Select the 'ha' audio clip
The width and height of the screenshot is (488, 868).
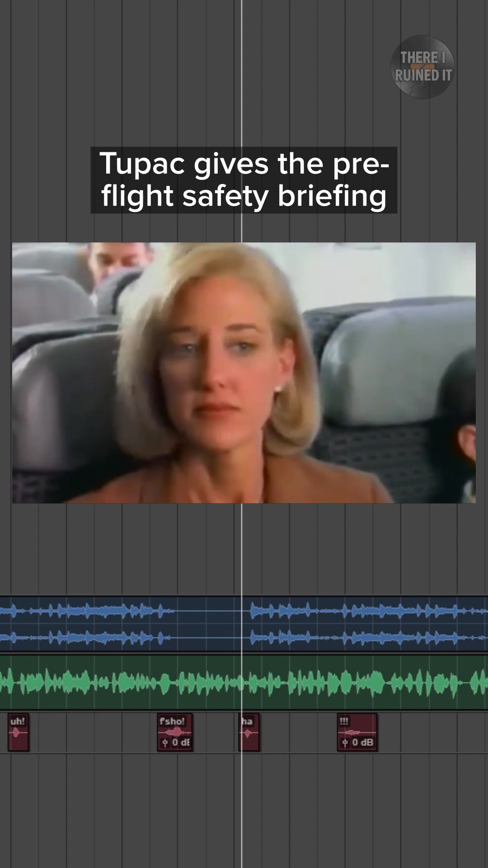pos(249,732)
